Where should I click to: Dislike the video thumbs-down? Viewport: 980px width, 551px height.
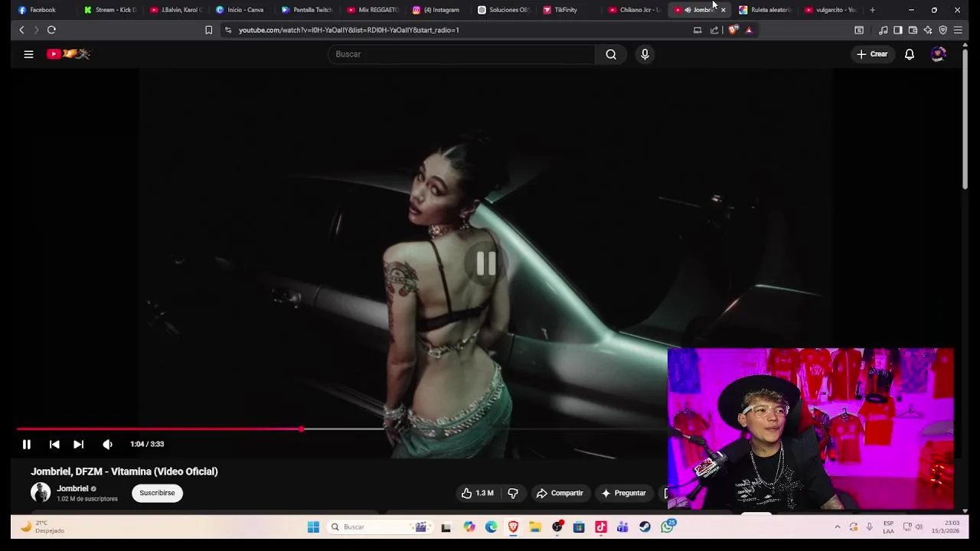point(513,493)
